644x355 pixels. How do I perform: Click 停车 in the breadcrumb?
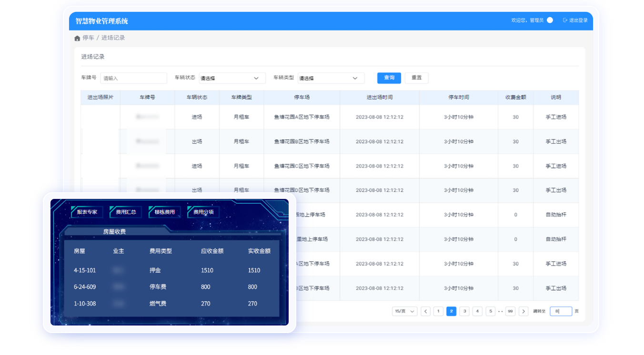(x=88, y=38)
